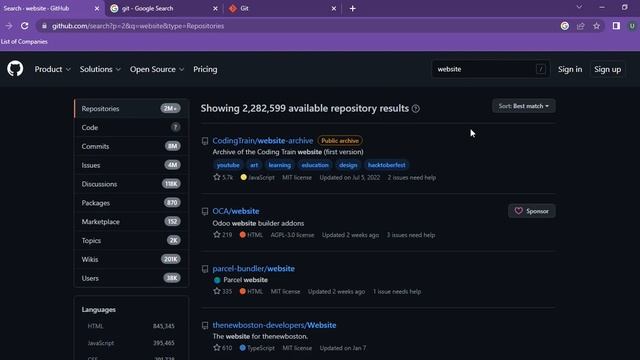This screenshot has height=360, width=640.
Task: Sponsor the OCA/website repository
Action: (531, 211)
